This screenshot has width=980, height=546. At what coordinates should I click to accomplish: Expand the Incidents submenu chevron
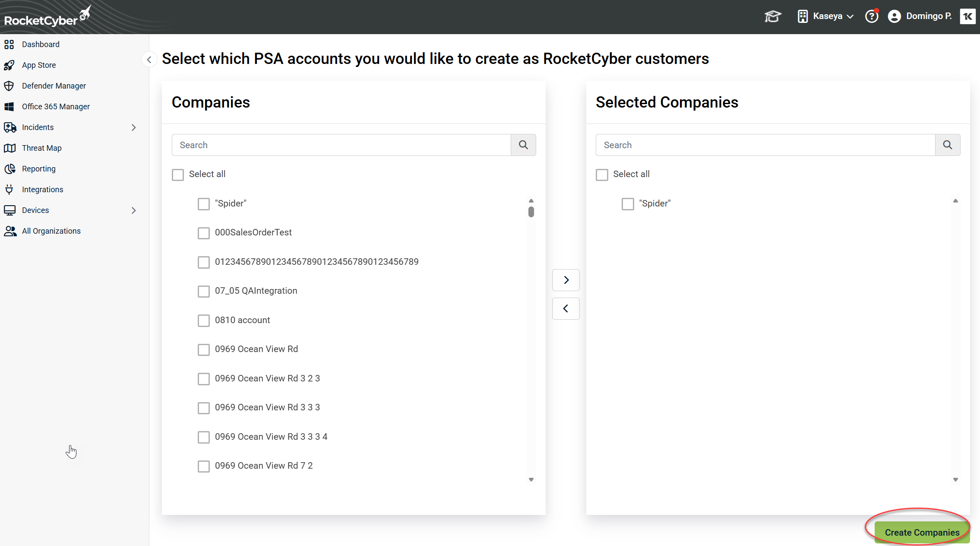[133, 127]
